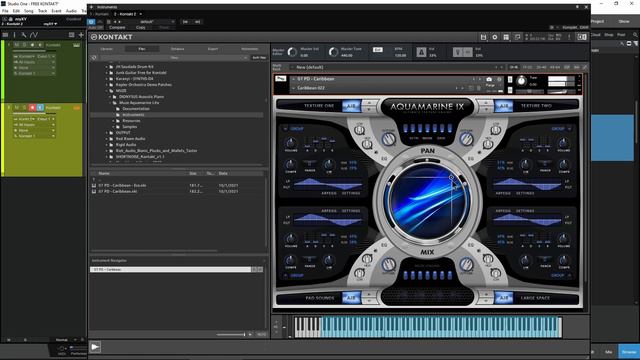Click the Instrument Navigator 07 PD - Caribbean entry
640x360 pixels.
click(171, 269)
